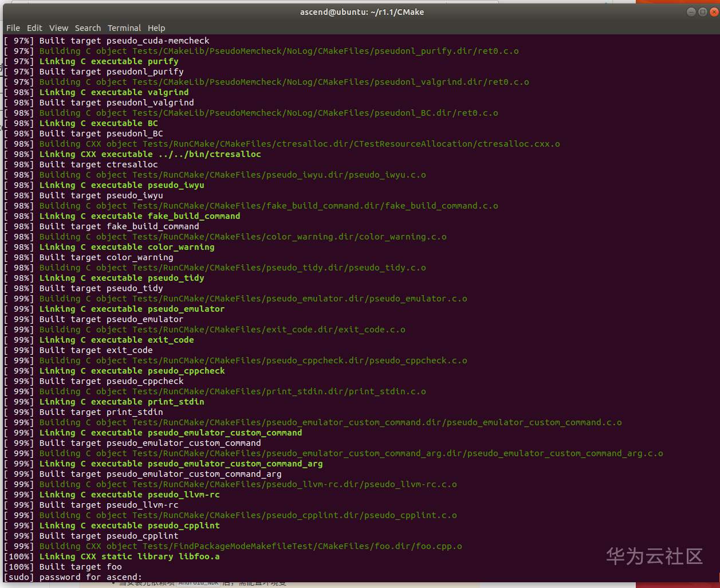720x588 pixels.
Task: Click the sudo password prompt line
Action: click(x=73, y=577)
